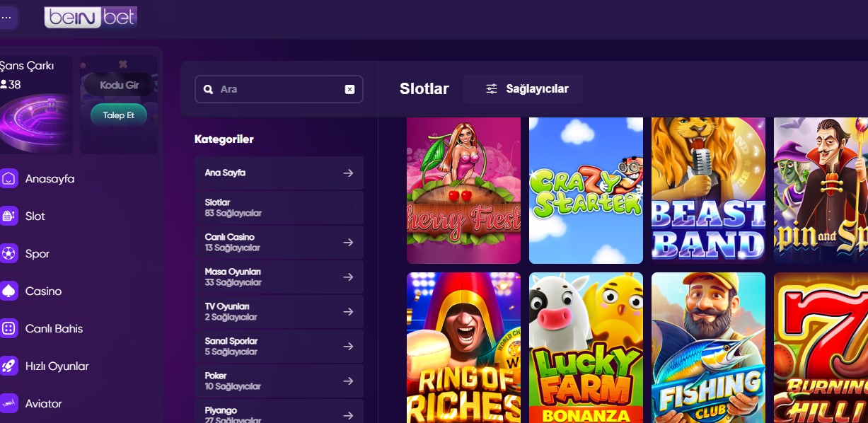Open Anasayfa via the home sidebar icon
The image size is (868, 423).
(8, 179)
